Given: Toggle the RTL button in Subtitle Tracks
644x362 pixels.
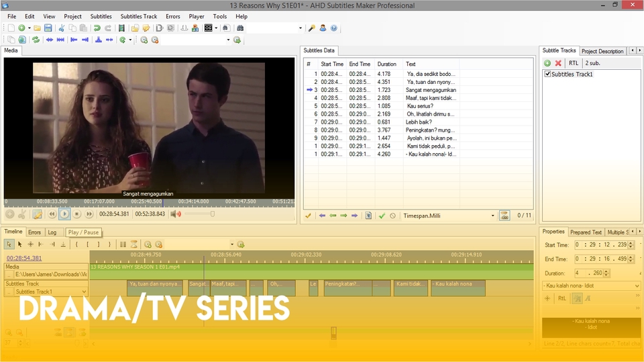Looking at the screenshot, I should [574, 63].
